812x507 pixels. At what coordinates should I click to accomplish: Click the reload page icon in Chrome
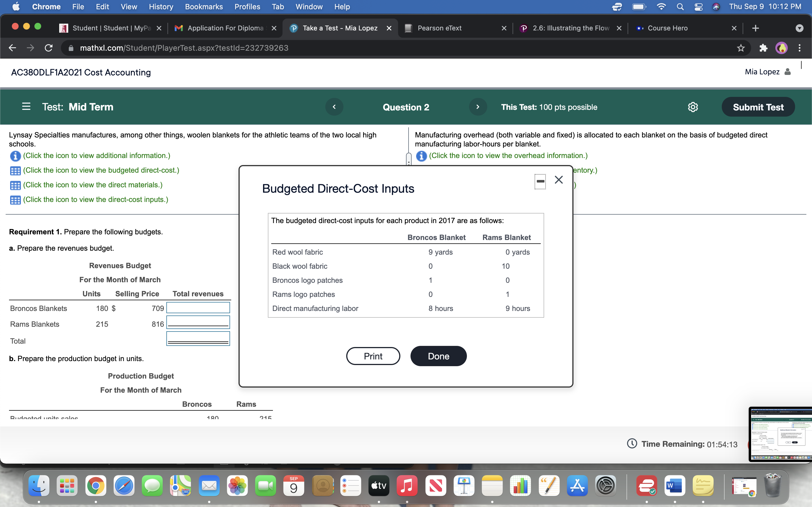(48, 48)
